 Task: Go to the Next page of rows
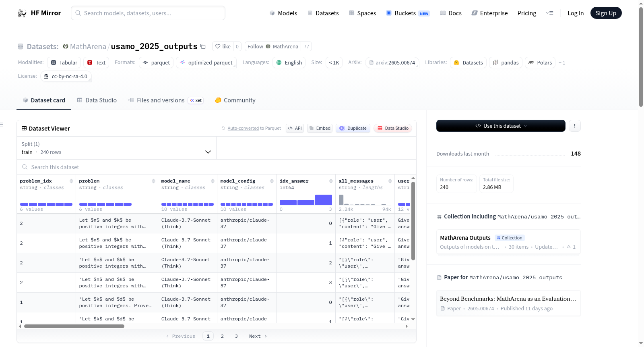[258, 336]
